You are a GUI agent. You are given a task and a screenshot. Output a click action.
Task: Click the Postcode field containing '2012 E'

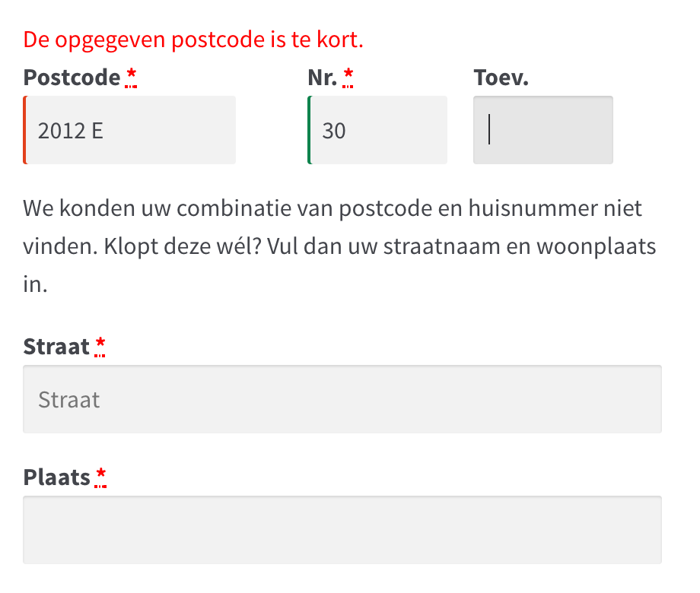[x=129, y=131]
